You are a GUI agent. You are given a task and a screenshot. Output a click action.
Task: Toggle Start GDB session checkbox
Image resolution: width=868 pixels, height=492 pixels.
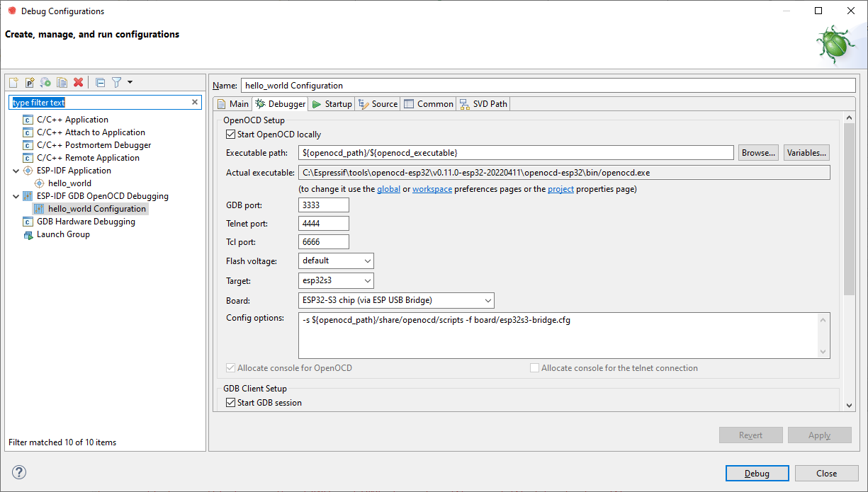click(230, 403)
